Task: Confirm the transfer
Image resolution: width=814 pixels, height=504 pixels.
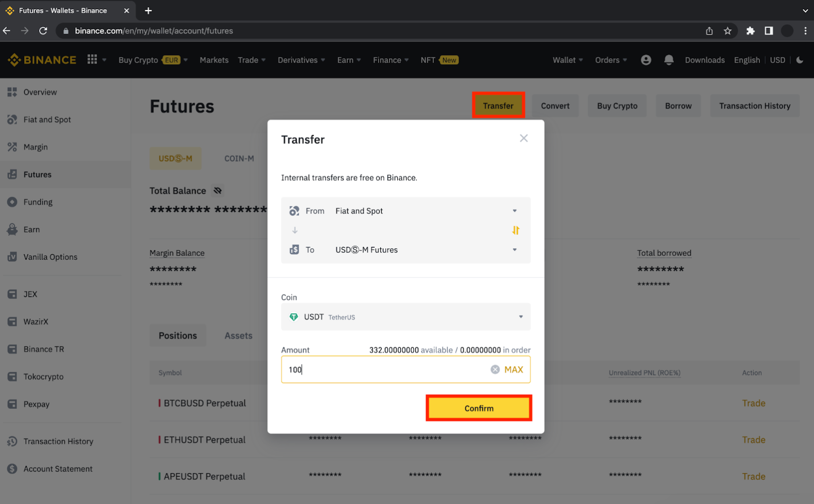Action: pyautogui.click(x=479, y=408)
